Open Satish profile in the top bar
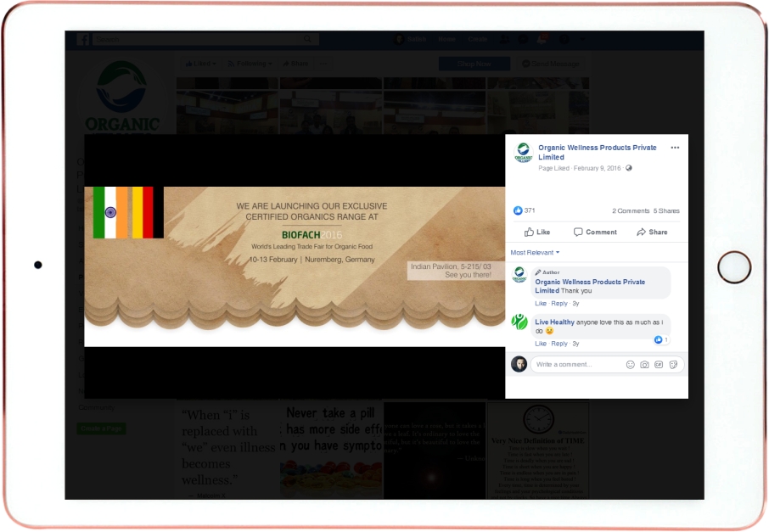769x532 pixels. pyautogui.click(x=411, y=39)
